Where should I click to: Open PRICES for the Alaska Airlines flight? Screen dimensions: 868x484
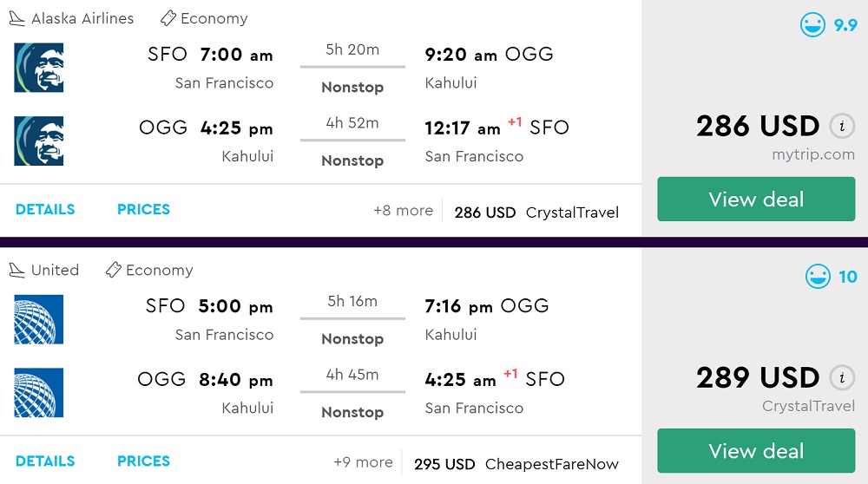[143, 210]
